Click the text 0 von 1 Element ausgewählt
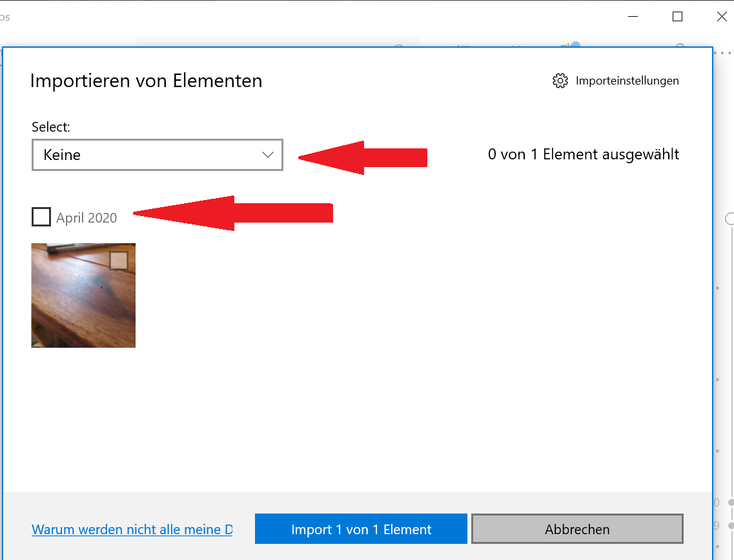Screen dimensions: 734x560 (584, 154)
